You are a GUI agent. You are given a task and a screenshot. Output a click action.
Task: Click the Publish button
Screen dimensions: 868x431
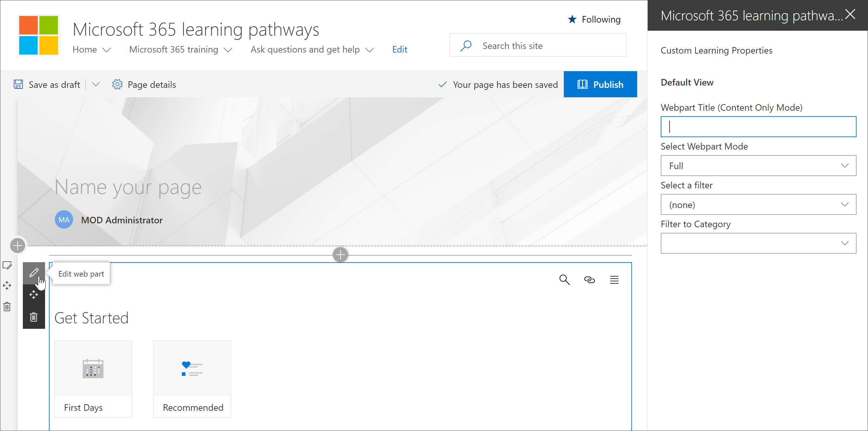[601, 84]
